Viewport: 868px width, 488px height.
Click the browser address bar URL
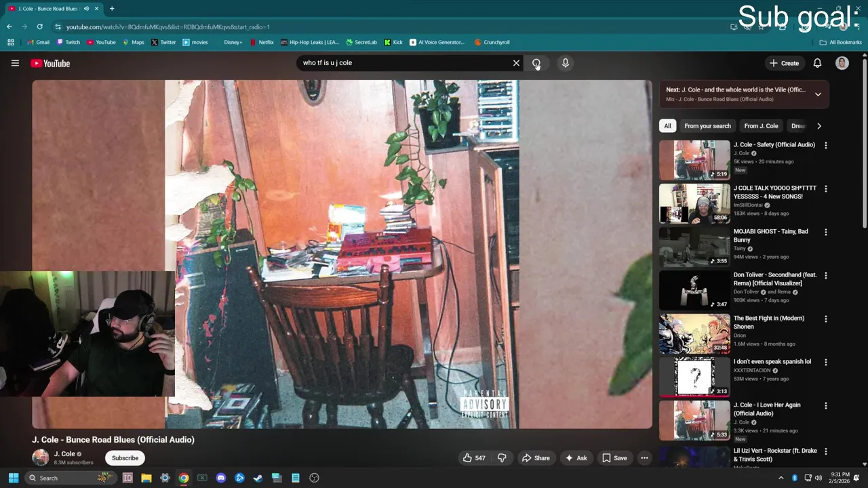[167, 27]
